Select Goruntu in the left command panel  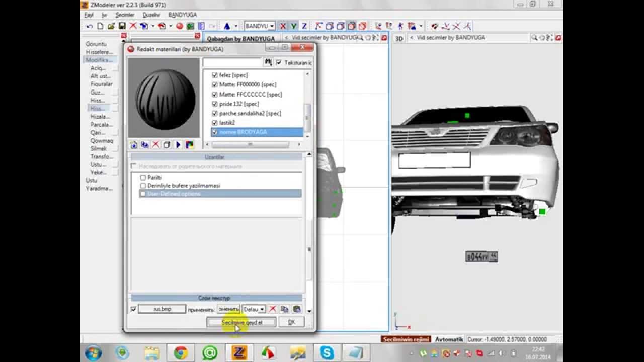pyautogui.click(x=96, y=44)
